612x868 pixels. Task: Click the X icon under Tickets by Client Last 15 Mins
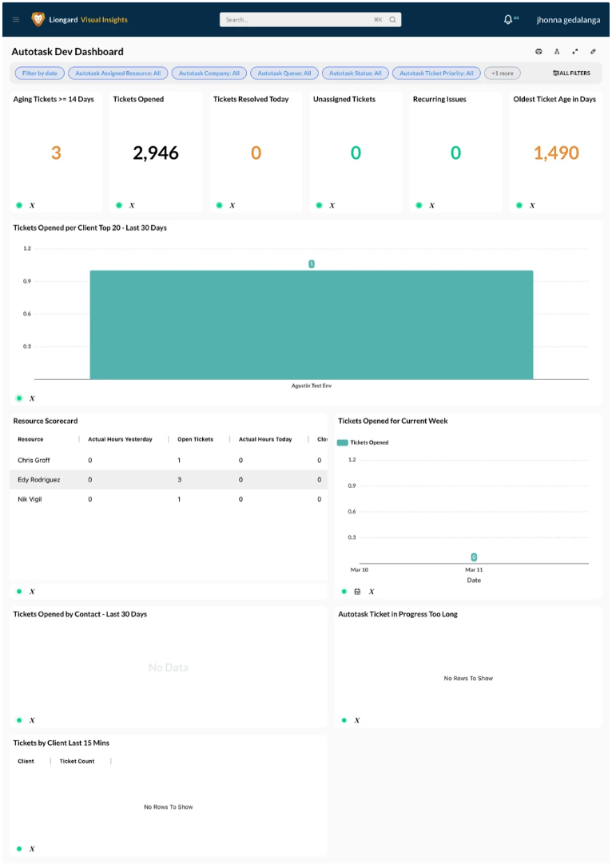(32, 849)
